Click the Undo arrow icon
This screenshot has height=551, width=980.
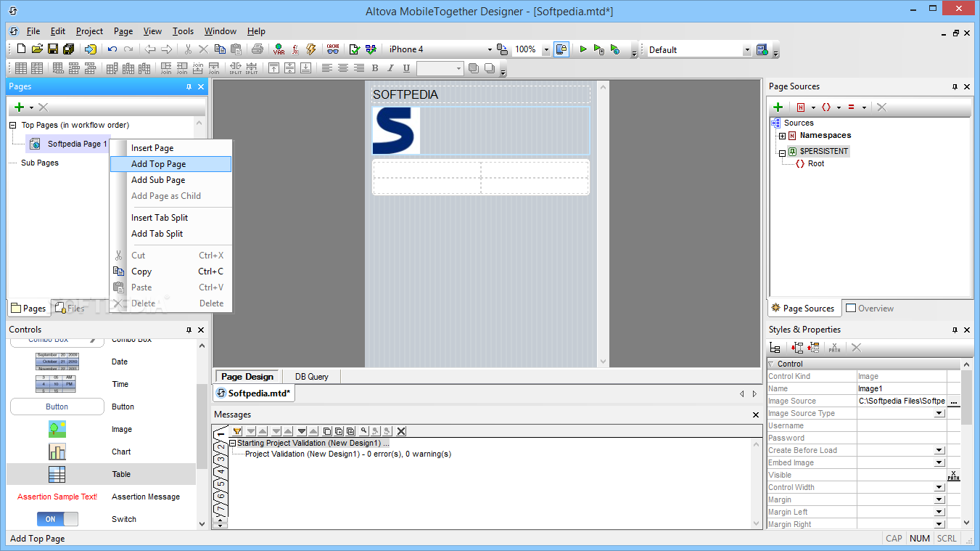(x=112, y=49)
